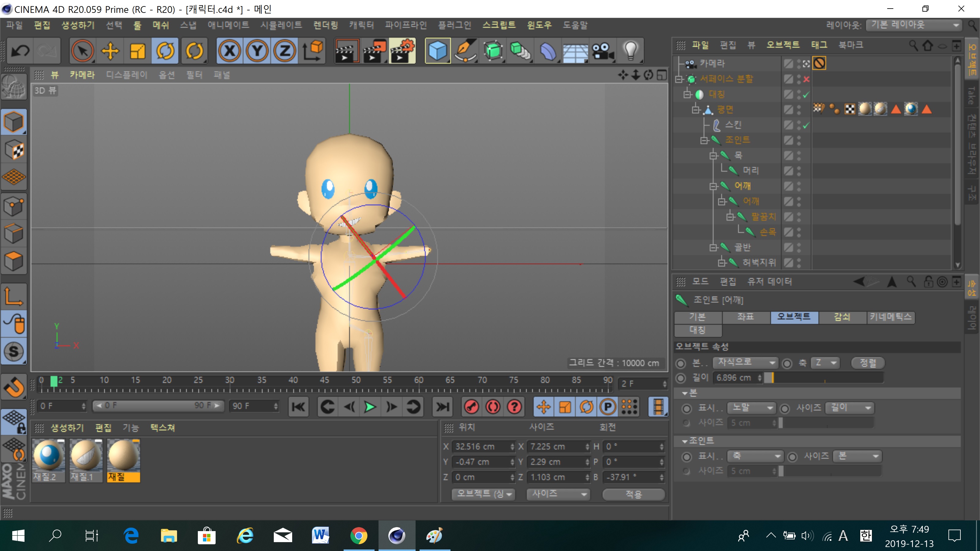Open the 축 Z dropdown
The height and width of the screenshot is (551, 980).
825,362
